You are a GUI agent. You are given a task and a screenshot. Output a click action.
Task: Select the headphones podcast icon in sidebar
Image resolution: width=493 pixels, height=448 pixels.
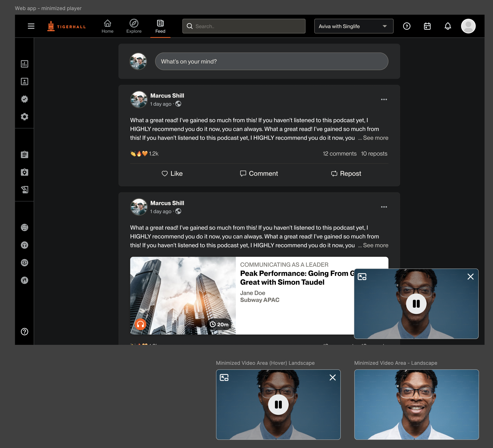tap(25, 245)
